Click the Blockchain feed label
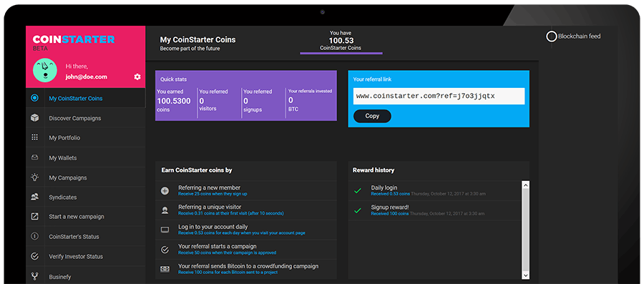Image resolution: width=644 pixels, height=284 pixels. [x=579, y=36]
